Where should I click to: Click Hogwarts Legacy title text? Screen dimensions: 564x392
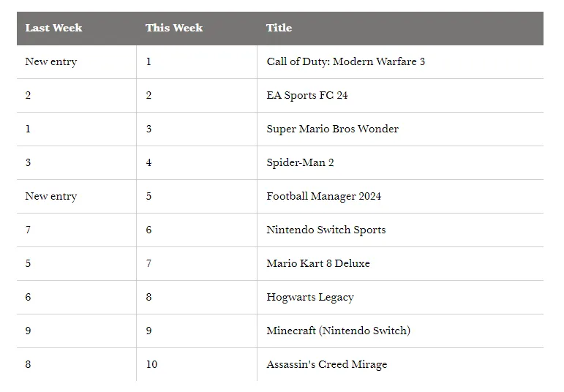(x=310, y=297)
